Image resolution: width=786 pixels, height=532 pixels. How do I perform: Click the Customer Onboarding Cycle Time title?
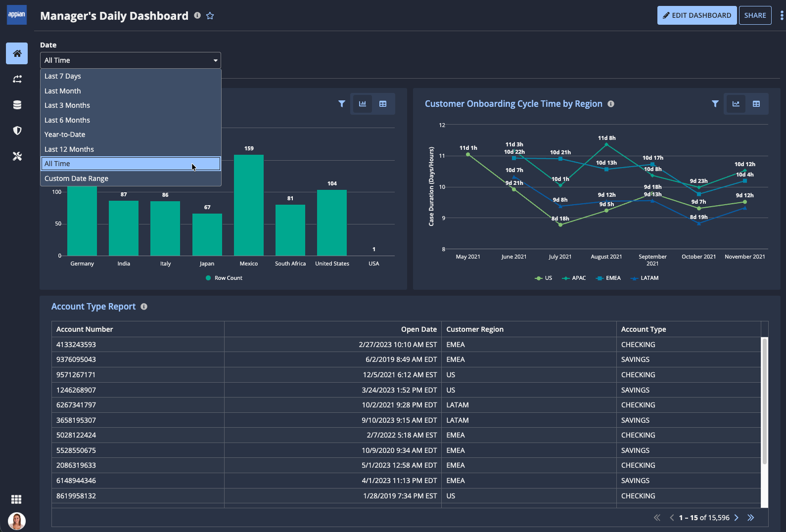click(513, 104)
